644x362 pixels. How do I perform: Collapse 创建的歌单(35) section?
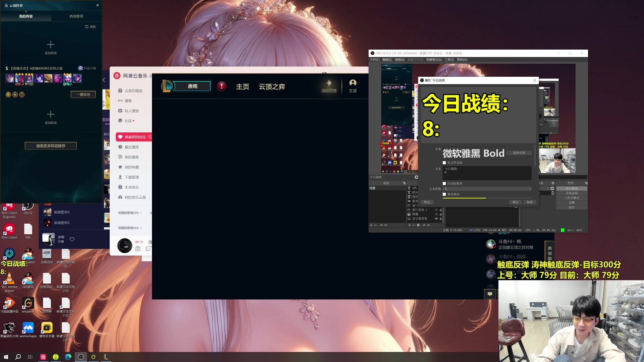coord(141,213)
